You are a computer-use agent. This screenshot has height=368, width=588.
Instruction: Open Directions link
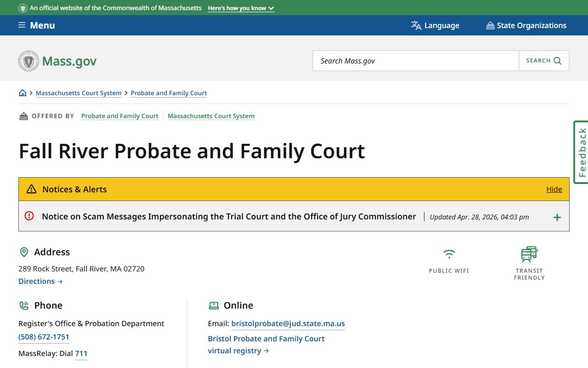click(40, 281)
